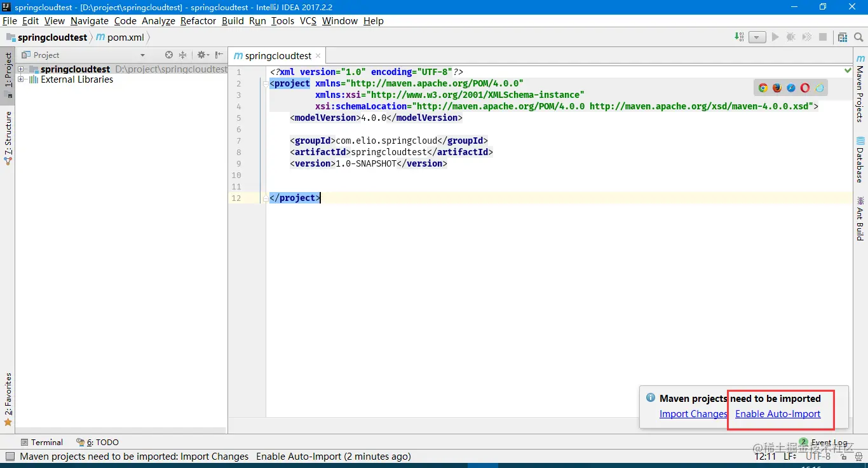Click the tool windows toggle icon in status bar
868x468 pixels.
point(10,456)
